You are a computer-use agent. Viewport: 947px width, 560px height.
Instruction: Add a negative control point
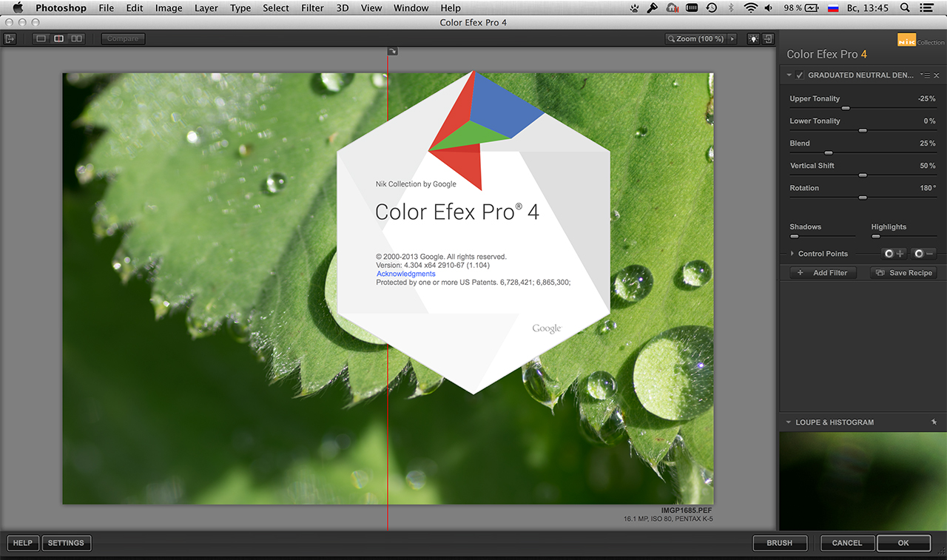tap(924, 254)
